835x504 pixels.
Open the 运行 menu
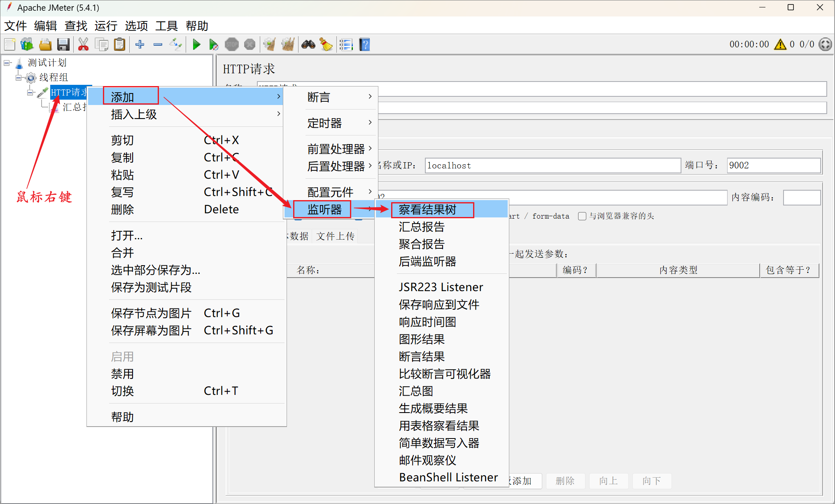pos(106,26)
